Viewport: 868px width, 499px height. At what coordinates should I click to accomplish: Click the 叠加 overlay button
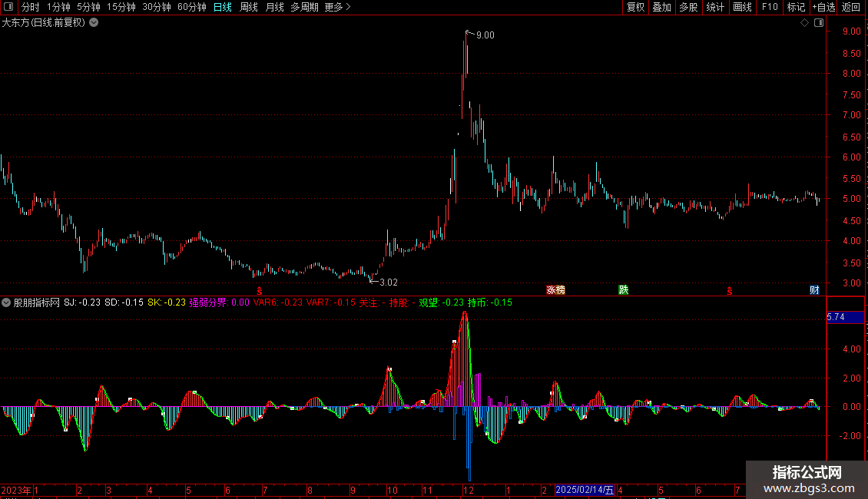pyautogui.click(x=661, y=7)
